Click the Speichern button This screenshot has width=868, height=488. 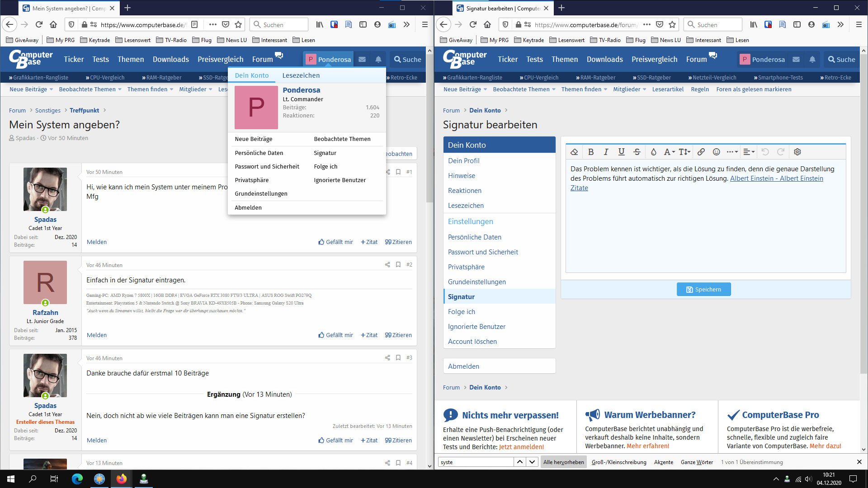[703, 289]
